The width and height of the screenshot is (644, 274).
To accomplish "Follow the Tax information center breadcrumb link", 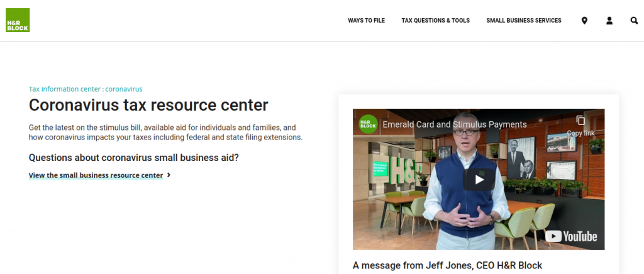I will (x=65, y=89).
